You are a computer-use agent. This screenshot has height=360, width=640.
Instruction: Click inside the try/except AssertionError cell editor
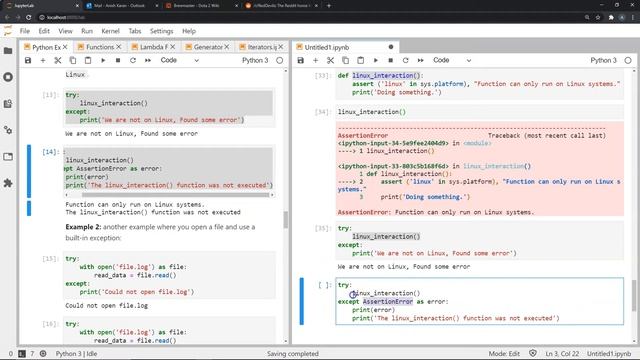coord(480,301)
